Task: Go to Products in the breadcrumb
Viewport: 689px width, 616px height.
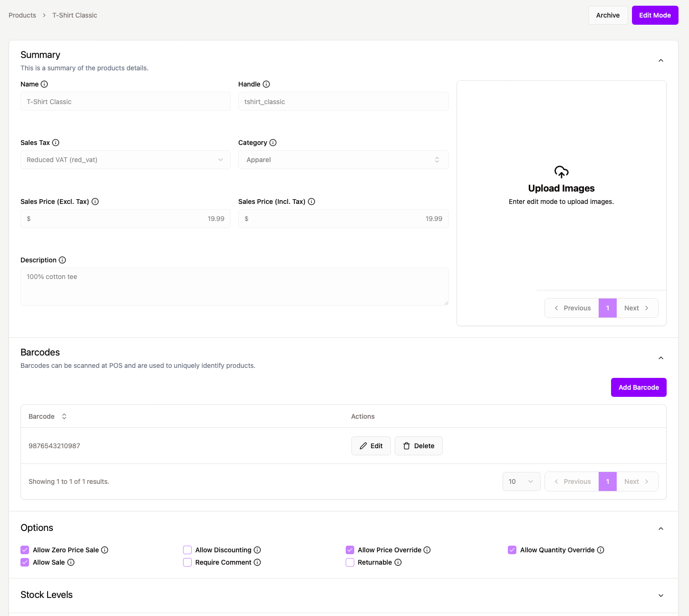Action: pyautogui.click(x=22, y=15)
